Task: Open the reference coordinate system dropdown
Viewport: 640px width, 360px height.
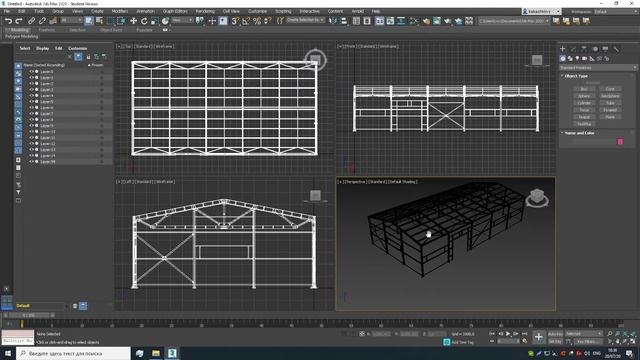Action: tap(182, 20)
